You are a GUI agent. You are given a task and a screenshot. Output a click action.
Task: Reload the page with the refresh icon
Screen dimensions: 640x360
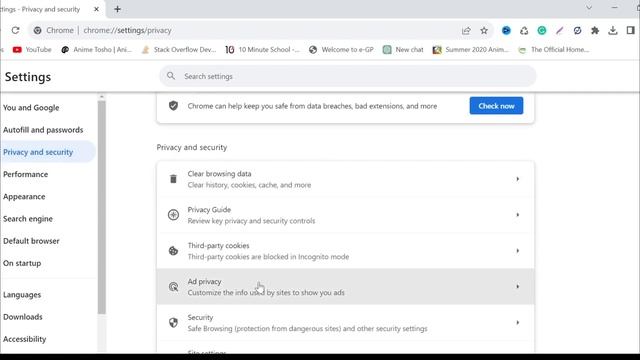[16, 30]
